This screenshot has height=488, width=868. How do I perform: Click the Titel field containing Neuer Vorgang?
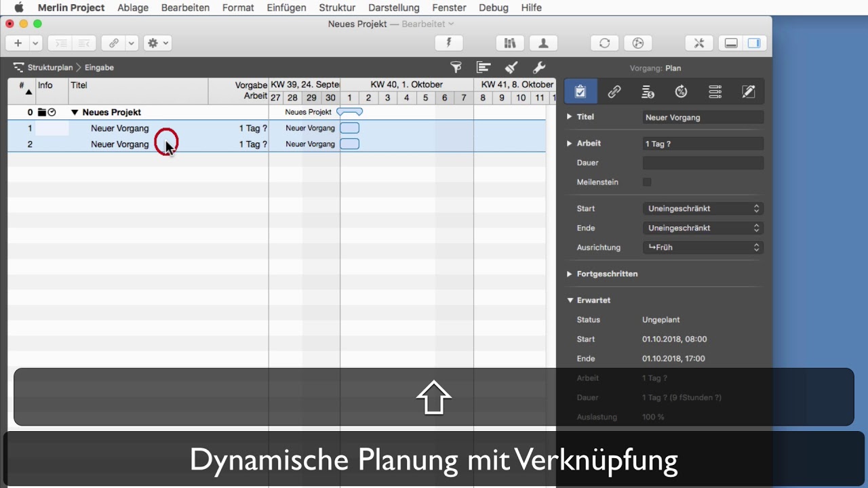(x=703, y=117)
